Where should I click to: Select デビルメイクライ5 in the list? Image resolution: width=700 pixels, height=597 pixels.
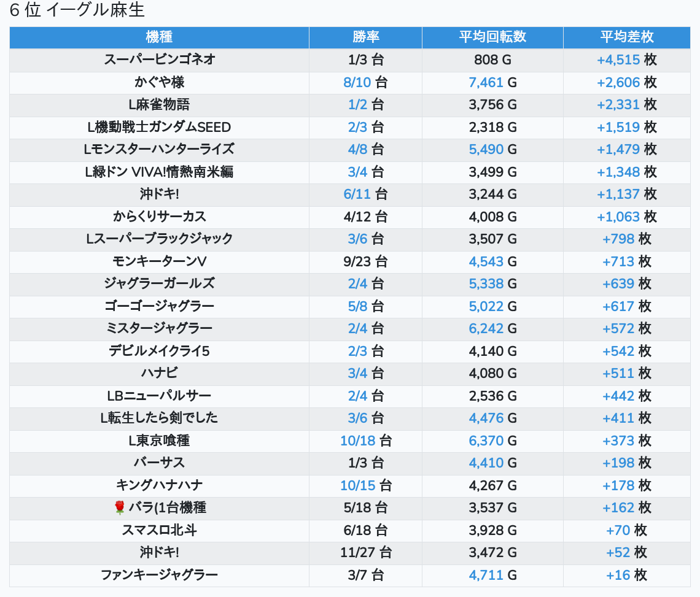(x=160, y=351)
